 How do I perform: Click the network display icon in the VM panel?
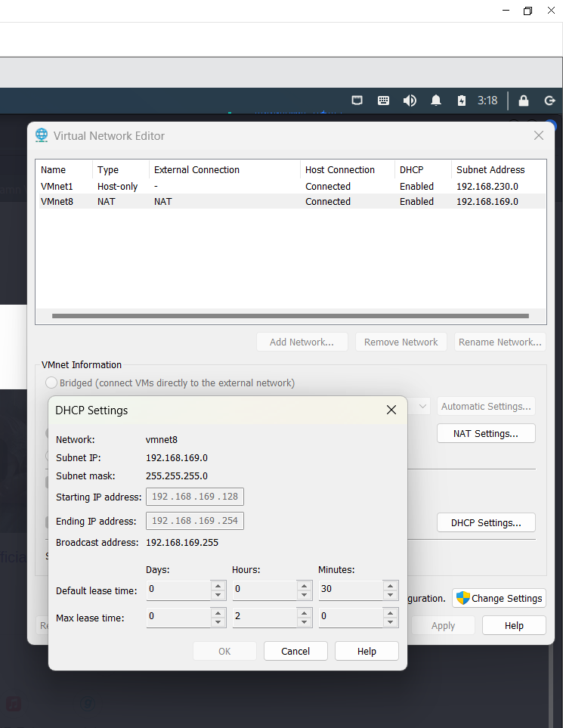click(357, 101)
